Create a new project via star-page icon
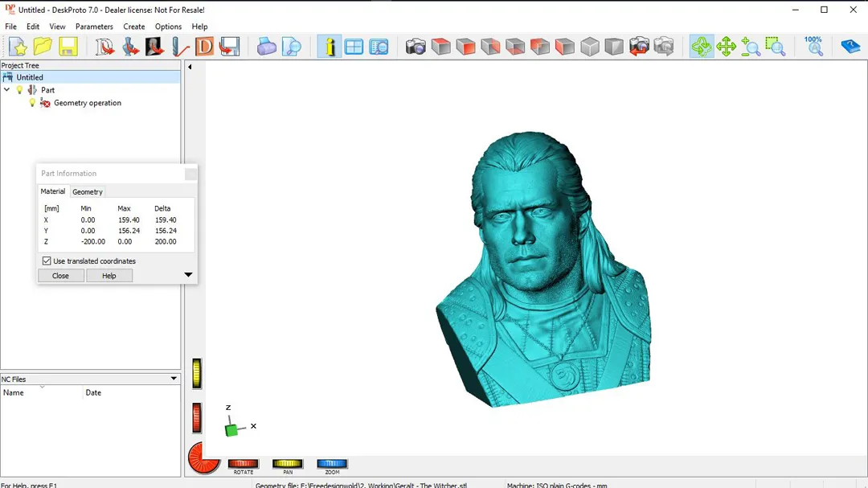The image size is (868, 488). (x=18, y=47)
